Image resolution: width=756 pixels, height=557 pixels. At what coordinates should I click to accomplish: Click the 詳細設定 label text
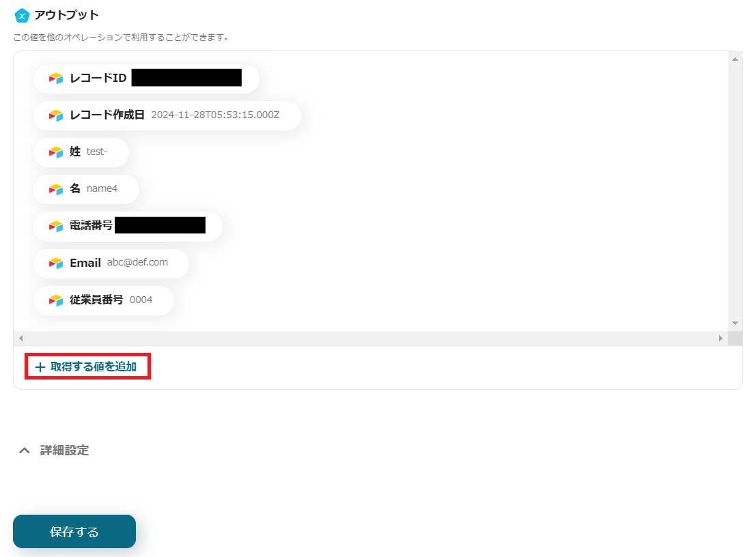pyautogui.click(x=65, y=451)
